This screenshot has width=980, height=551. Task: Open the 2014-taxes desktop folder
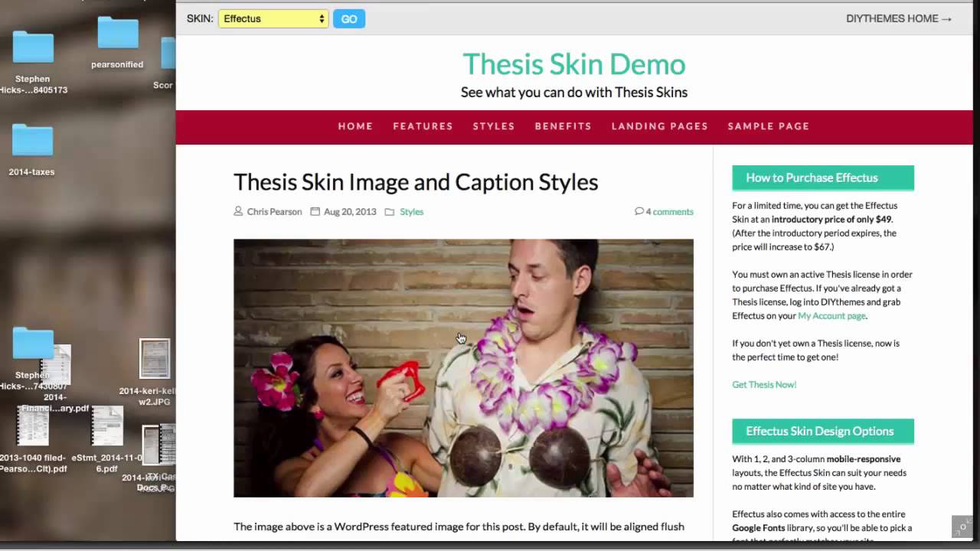(32, 149)
